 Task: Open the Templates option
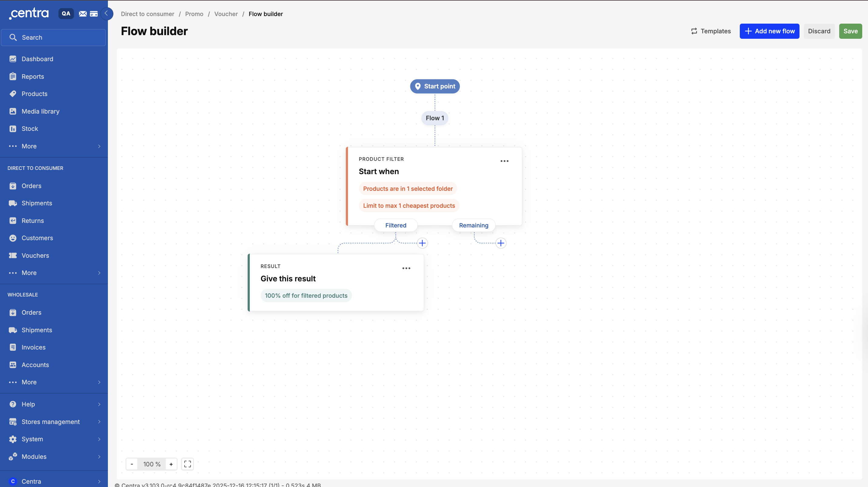click(x=710, y=31)
